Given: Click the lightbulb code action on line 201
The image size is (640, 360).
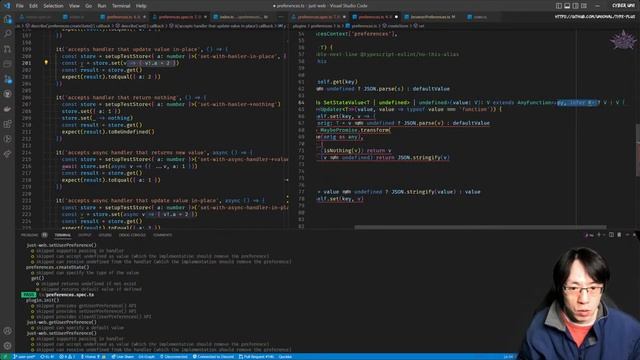Looking at the screenshot, I should click(x=46, y=63).
